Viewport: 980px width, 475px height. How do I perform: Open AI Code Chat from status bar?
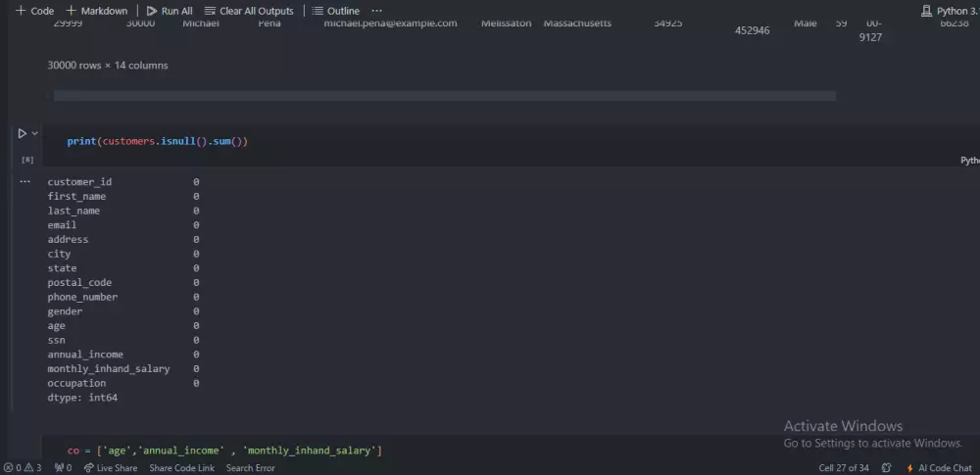pos(940,467)
